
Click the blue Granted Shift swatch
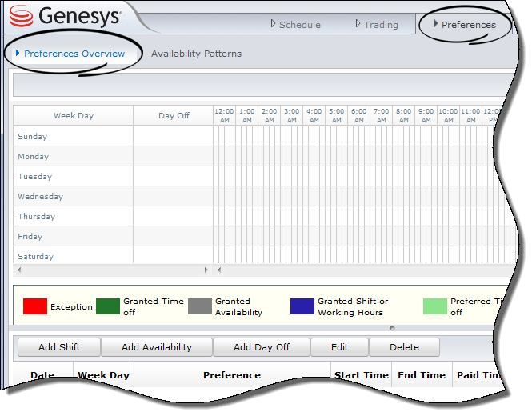pyautogui.click(x=302, y=306)
